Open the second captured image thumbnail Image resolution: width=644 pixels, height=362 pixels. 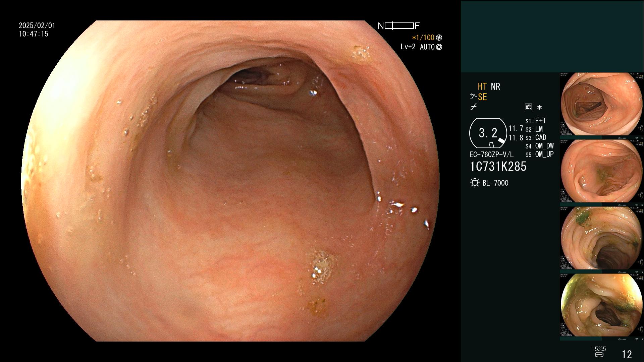601,171
